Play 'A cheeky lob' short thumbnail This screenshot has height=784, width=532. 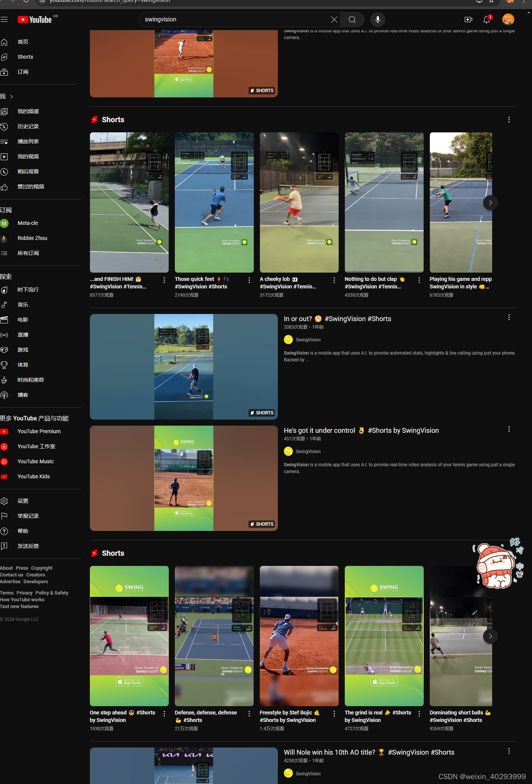click(x=299, y=202)
